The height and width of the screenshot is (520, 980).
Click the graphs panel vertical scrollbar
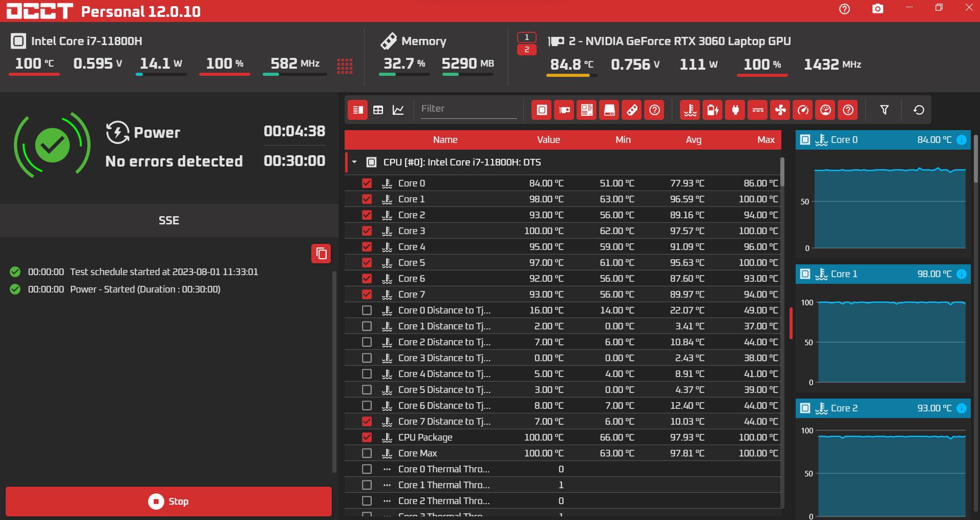tap(976, 159)
